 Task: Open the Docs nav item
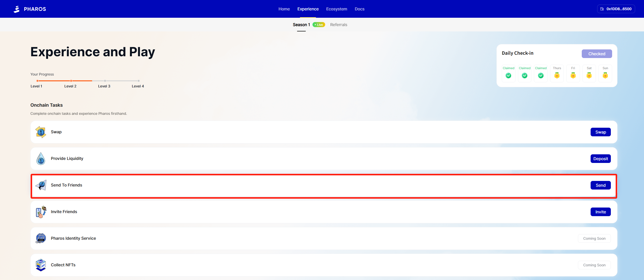tap(360, 9)
